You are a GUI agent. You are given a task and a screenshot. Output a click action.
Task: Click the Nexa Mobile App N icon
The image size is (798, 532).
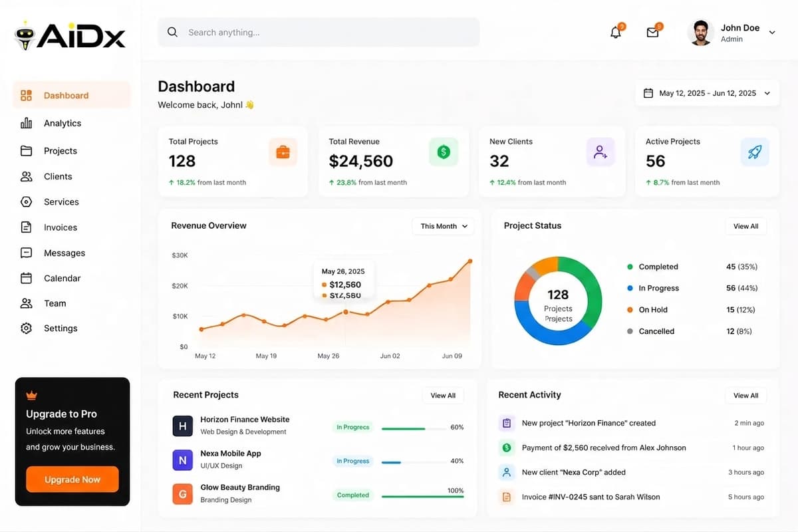click(183, 460)
